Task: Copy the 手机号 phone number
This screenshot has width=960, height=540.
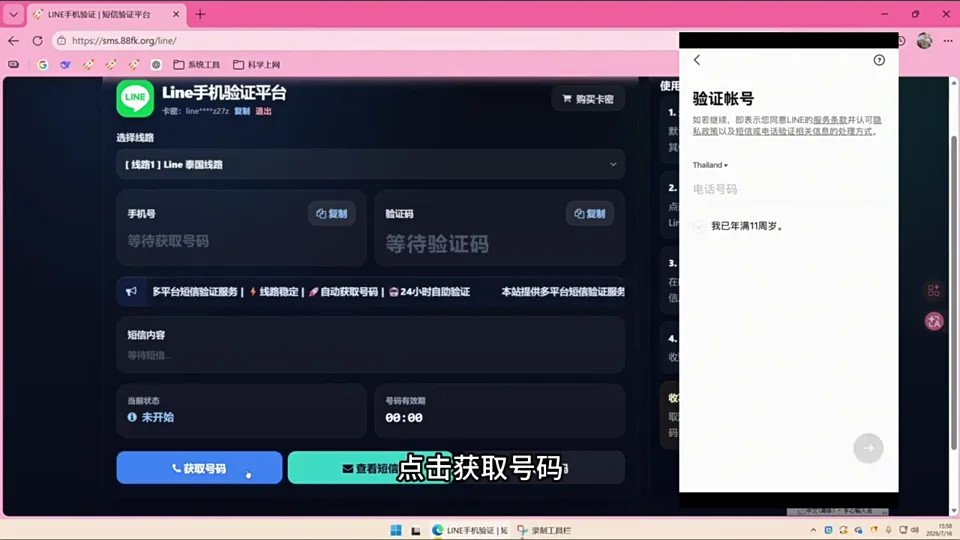Action: point(332,214)
